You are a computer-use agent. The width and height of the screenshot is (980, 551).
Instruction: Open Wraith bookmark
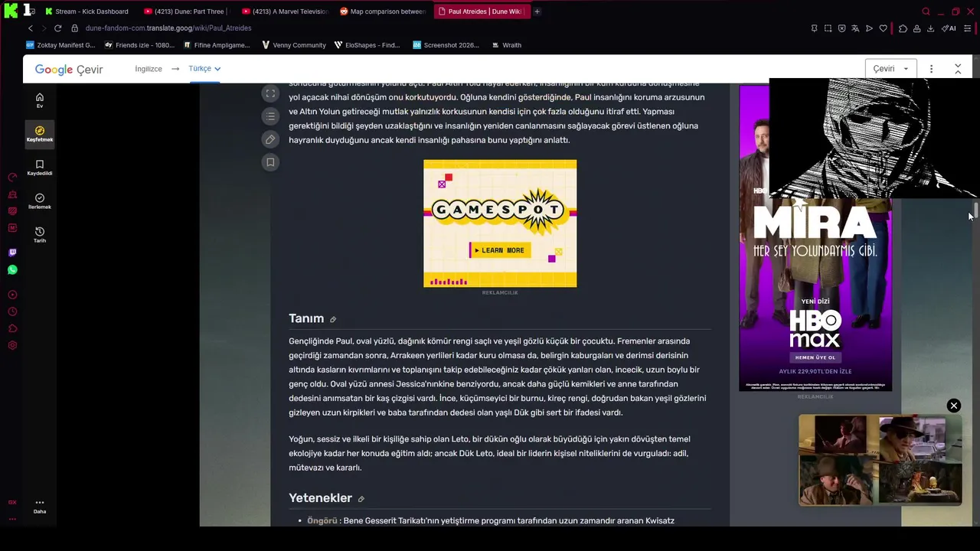tap(507, 45)
